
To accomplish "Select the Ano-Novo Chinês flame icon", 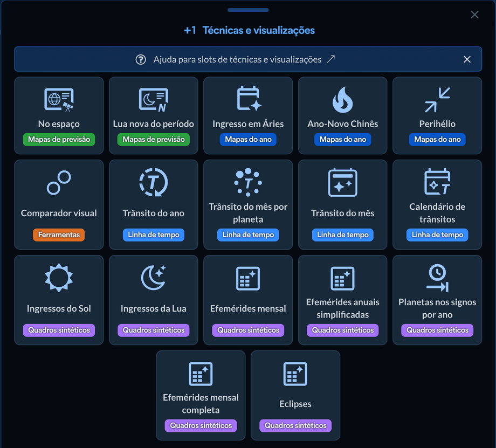I will coord(342,100).
